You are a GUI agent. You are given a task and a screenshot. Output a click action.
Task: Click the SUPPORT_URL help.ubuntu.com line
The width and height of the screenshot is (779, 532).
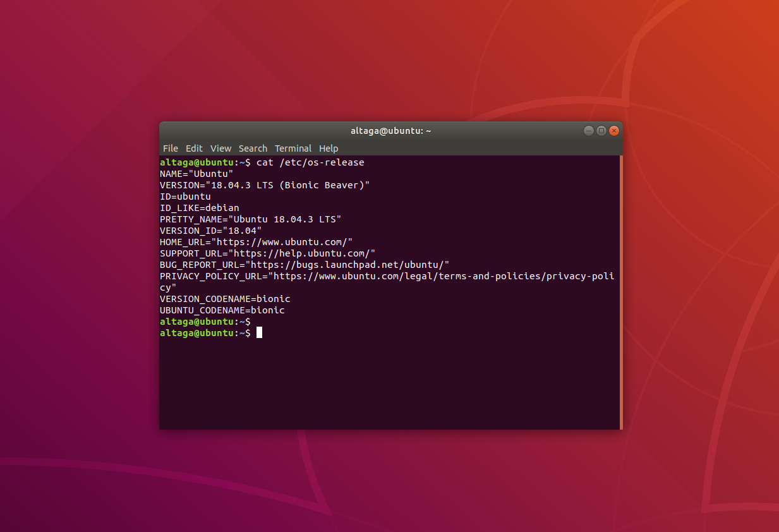coord(268,253)
